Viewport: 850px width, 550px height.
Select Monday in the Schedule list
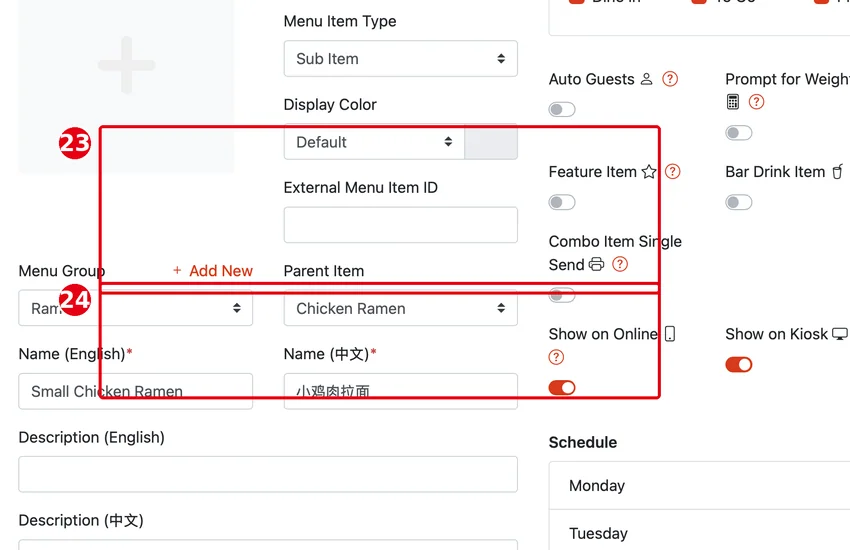pos(699,486)
